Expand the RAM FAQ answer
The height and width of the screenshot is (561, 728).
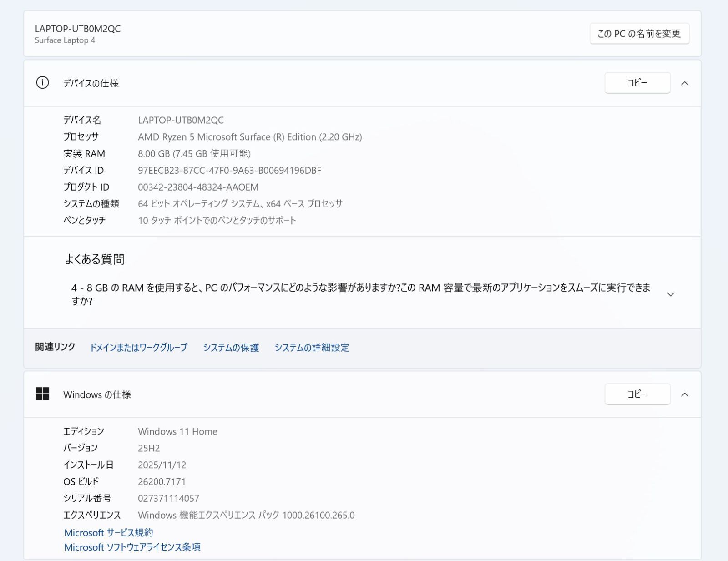pos(671,294)
